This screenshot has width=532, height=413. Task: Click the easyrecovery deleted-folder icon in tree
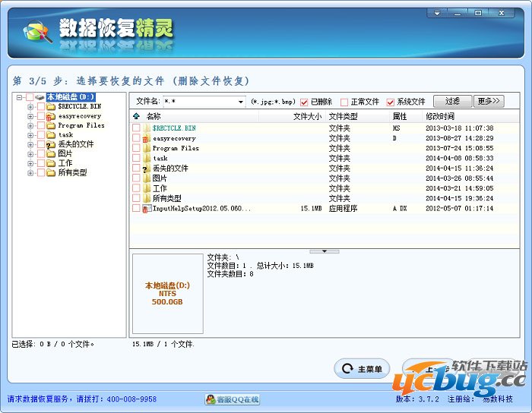(x=51, y=116)
